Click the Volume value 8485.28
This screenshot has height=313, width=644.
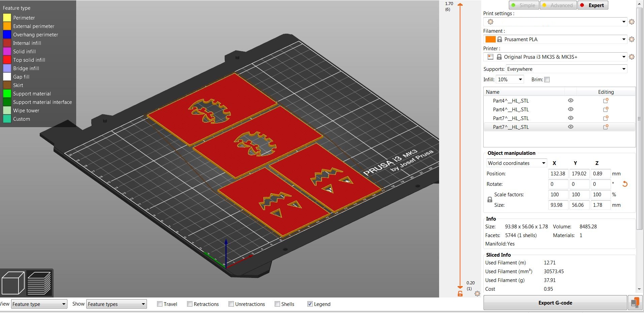pos(588,227)
